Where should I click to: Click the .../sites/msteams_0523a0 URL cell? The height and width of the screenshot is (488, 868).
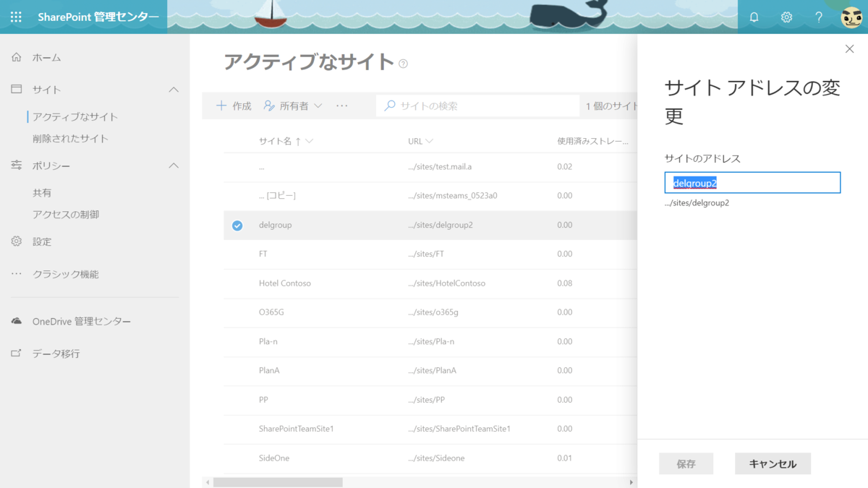point(453,196)
